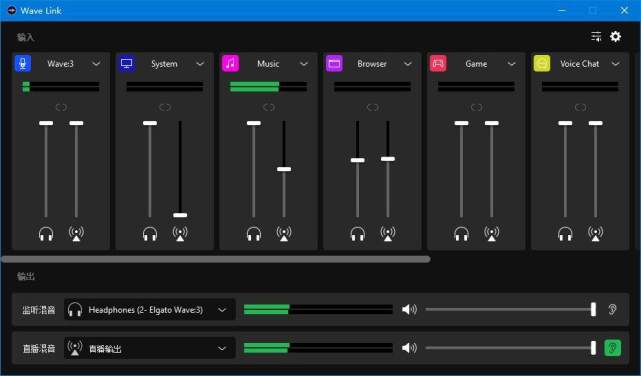
Task: Toggle the green stream mix listen button
Action: tap(612, 348)
